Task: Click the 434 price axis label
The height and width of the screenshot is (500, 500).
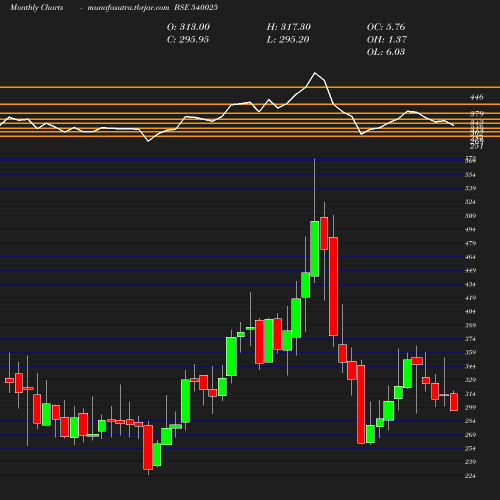Action: [470, 284]
